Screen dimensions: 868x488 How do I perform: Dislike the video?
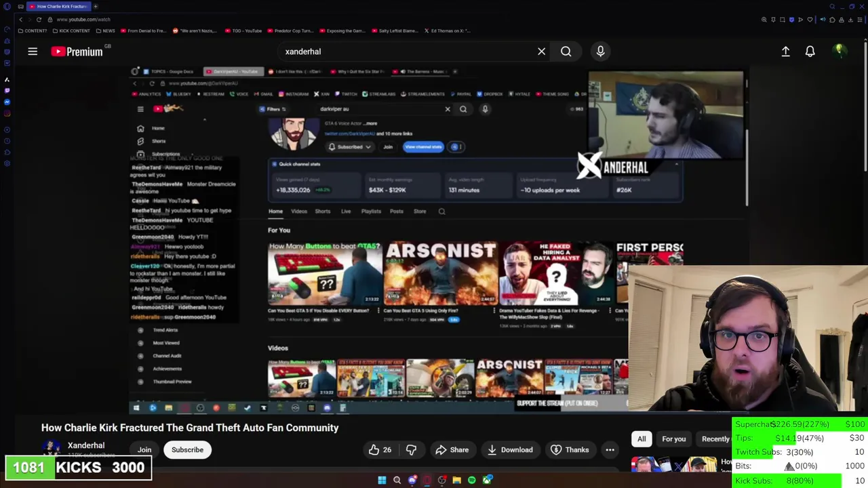click(411, 450)
